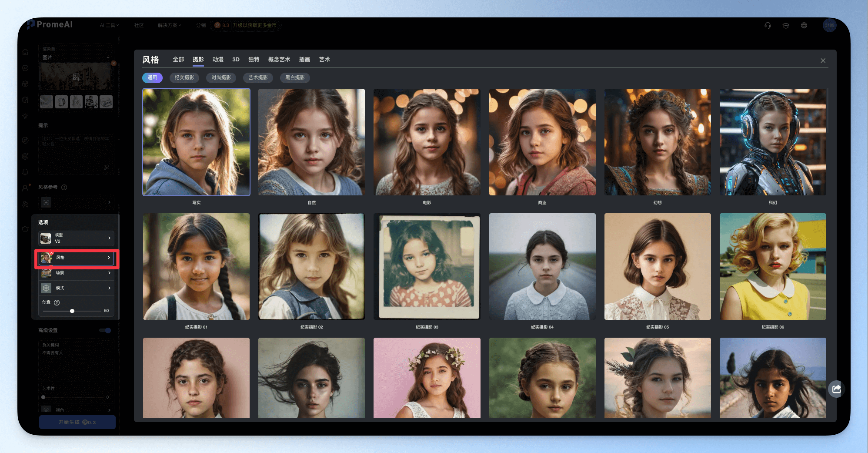Click the help icon beside 风格参考
Screen dimensions: 868x453
click(64, 187)
